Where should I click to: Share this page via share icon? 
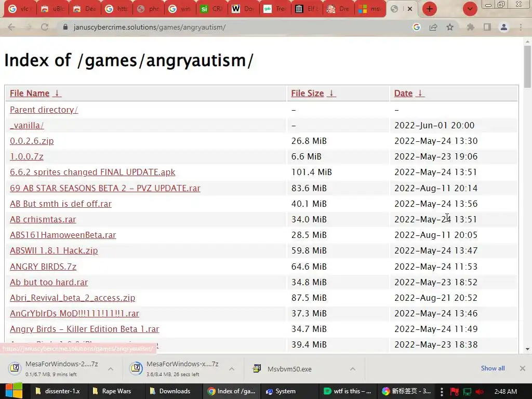[433, 27]
